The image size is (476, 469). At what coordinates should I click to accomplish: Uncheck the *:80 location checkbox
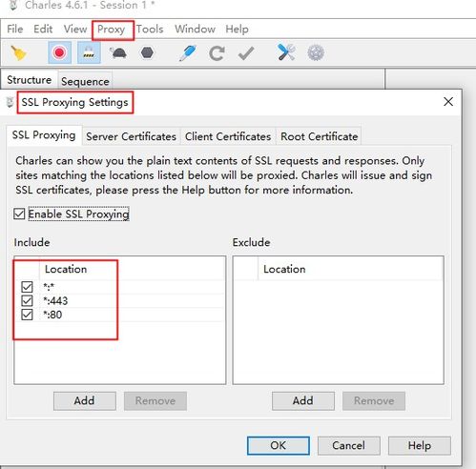point(27,315)
